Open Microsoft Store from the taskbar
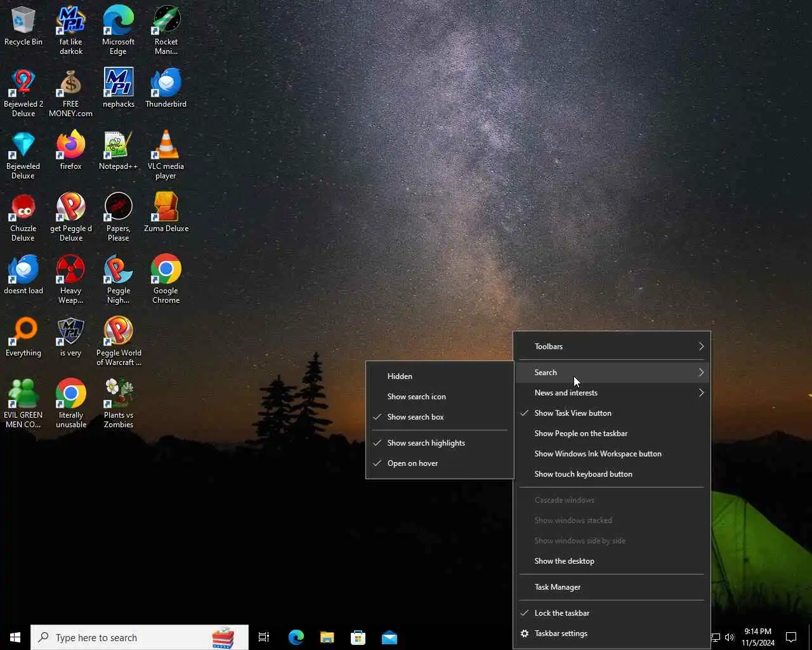Viewport: 812px width, 650px height. 358,637
